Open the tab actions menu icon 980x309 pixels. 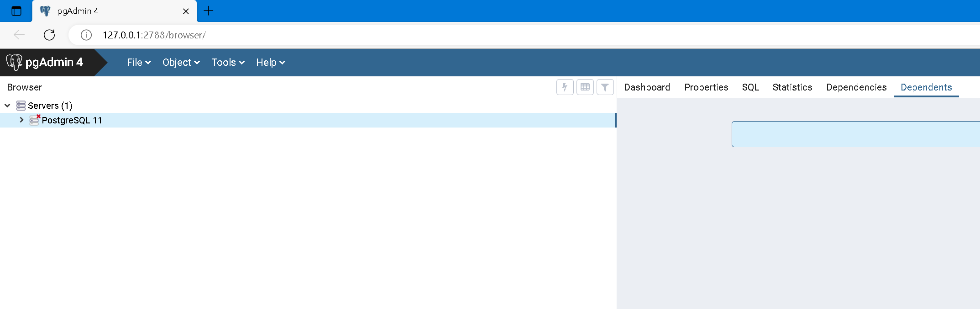point(16,11)
